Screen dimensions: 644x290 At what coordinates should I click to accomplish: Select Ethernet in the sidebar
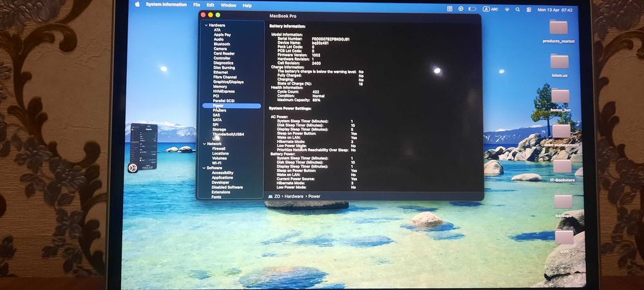(220, 72)
